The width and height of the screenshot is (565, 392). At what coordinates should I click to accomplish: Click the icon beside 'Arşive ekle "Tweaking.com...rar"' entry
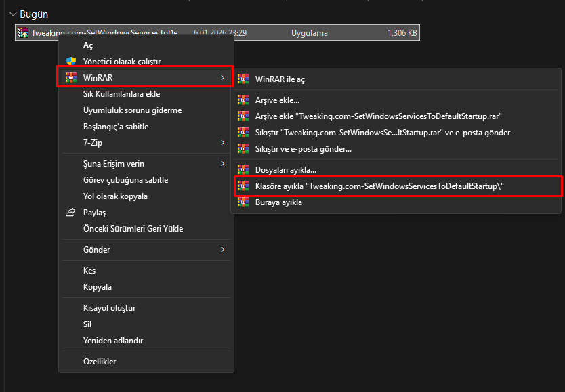pos(243,116)
